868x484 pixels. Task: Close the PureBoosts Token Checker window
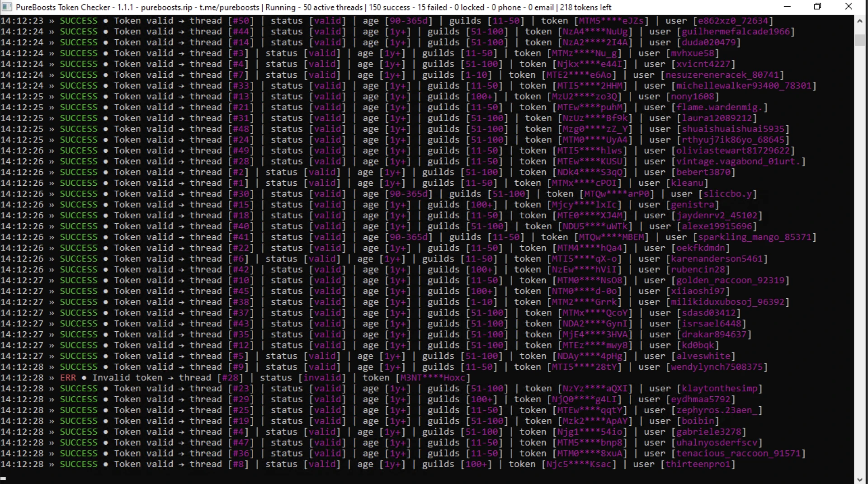tap(849, 7)
